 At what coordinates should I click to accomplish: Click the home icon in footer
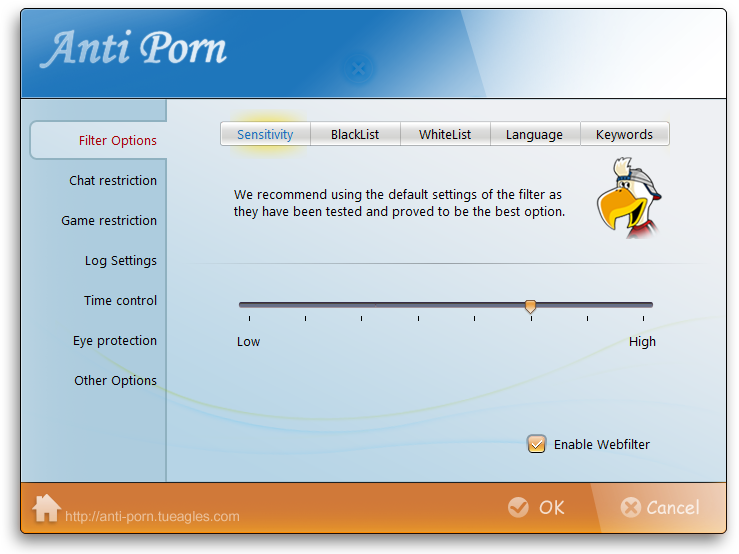pos(46,508)
